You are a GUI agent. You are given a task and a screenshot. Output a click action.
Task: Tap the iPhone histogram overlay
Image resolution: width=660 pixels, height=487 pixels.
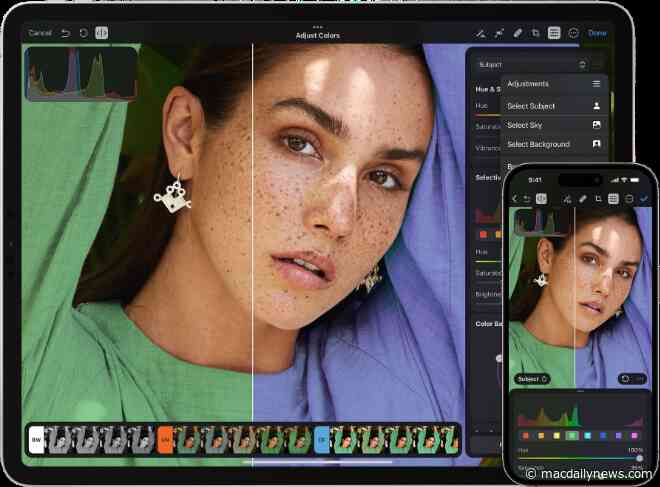tap(541, 221)
